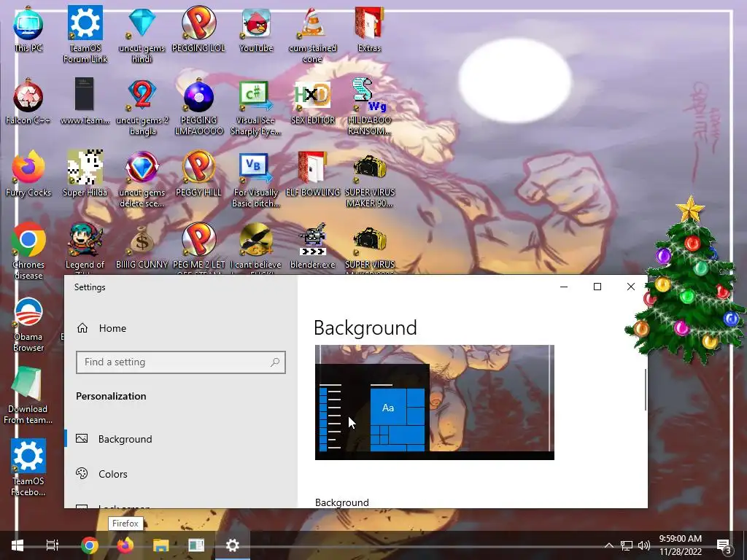Show hidden system tray icons
Viewport: 747px width, 560px height.
(x=609, y=545)
